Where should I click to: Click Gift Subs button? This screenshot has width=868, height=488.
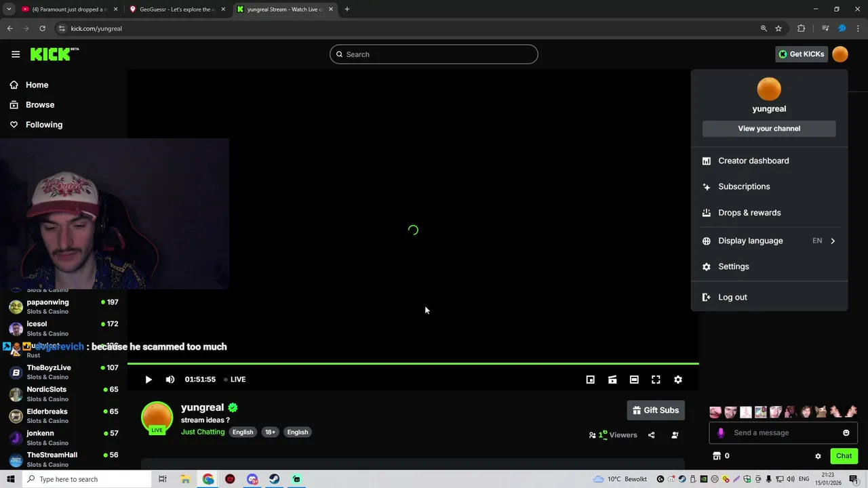coord(656,410)
